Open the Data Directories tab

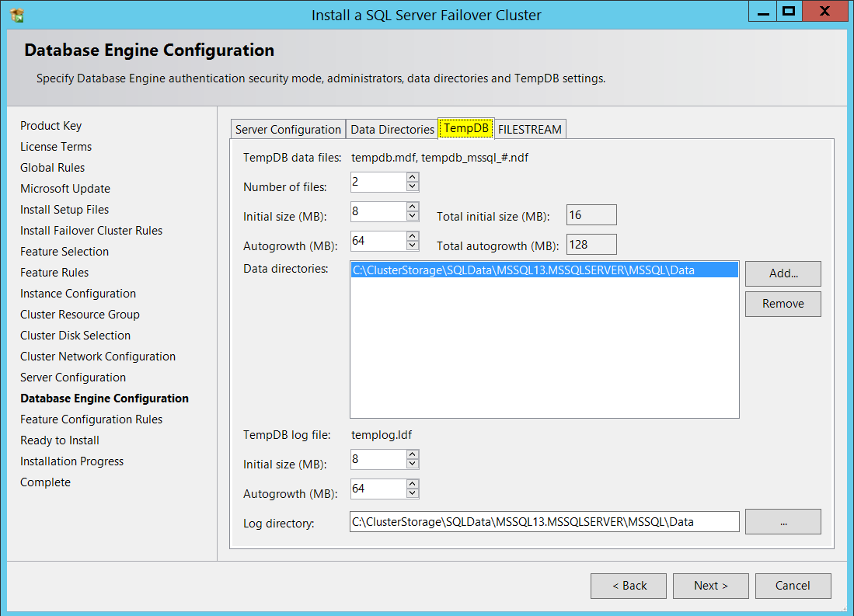click(392, 130)
